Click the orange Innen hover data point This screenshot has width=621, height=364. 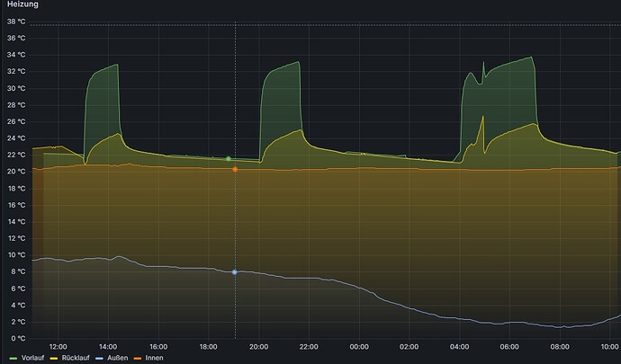click(x=235, y=169)
